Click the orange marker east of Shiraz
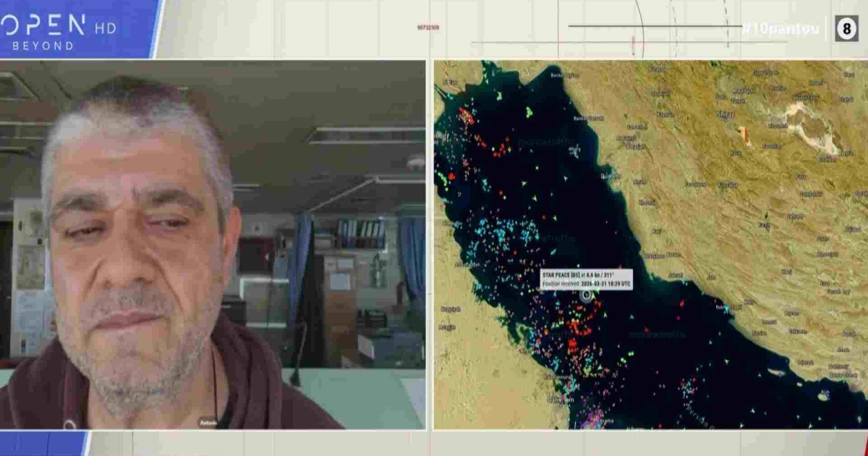This screenshot has height=456, width=868. pos(744,135)
